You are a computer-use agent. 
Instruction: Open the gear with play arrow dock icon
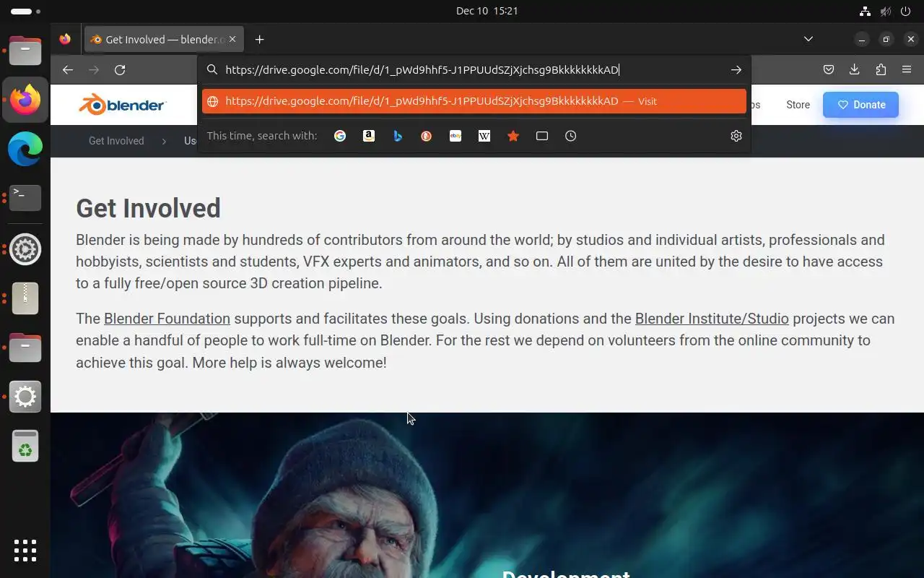click(25, 249)
